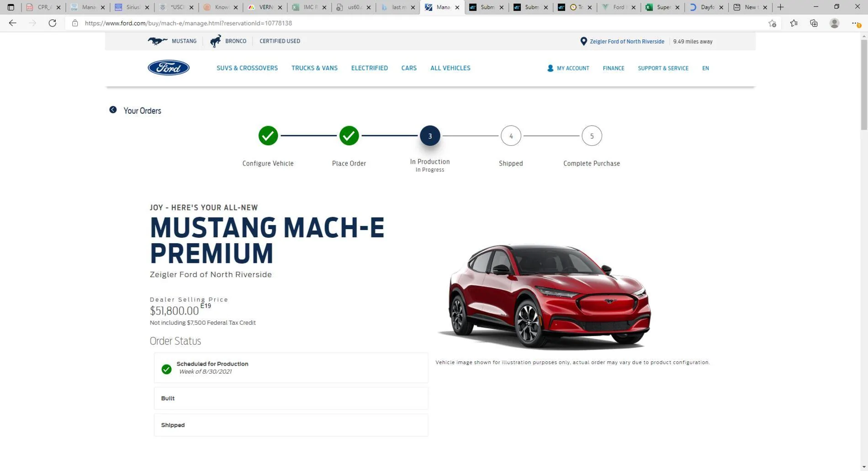Close the active Mana tab
868x471 pixels.
tap(457, 7)
